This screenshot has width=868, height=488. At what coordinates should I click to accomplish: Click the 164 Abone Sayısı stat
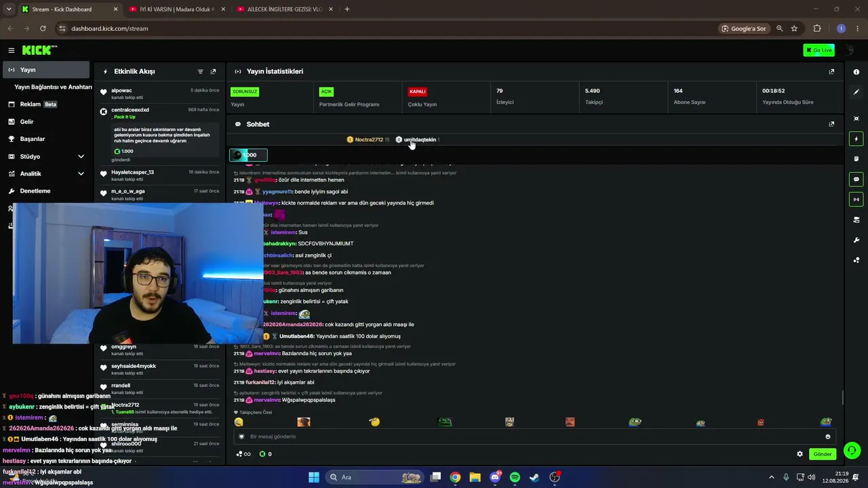(689, 96)
